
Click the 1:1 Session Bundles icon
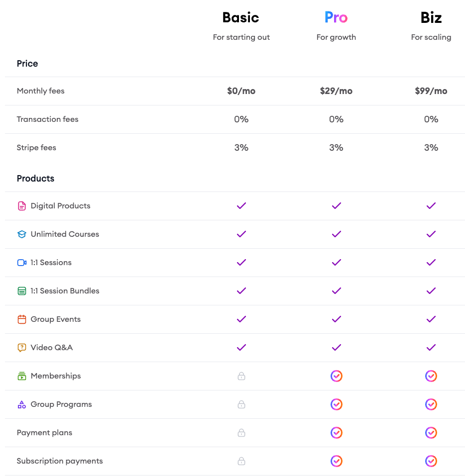22,291
